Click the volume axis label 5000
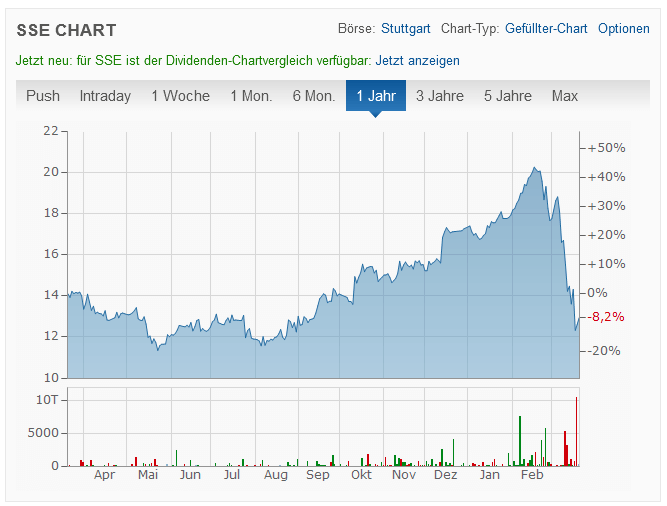 tap(43, 433)
